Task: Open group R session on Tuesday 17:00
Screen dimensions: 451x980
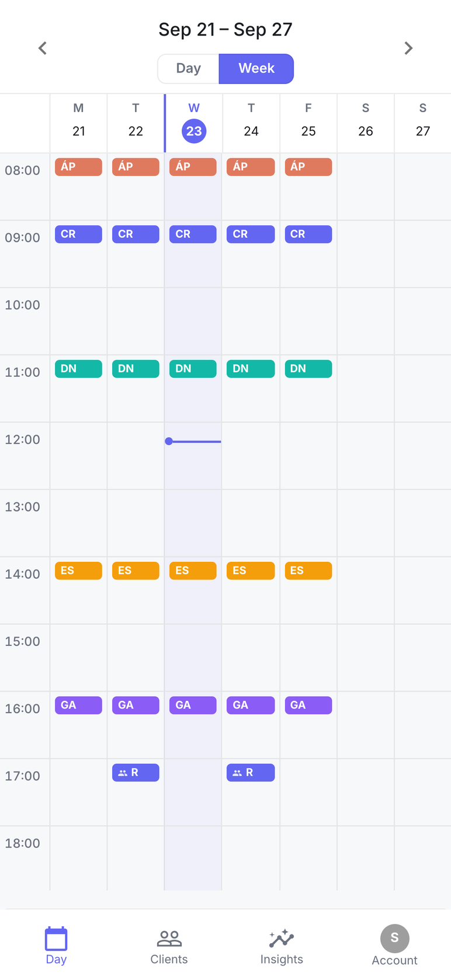Action: [x=136, y=773]
